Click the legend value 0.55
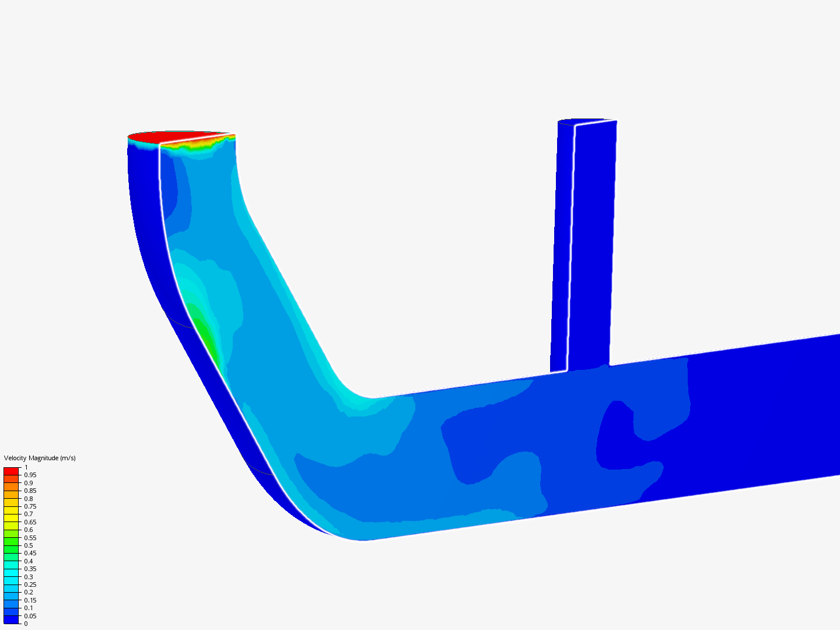Viewport: 840px width, 630px height. coord(30,538)
